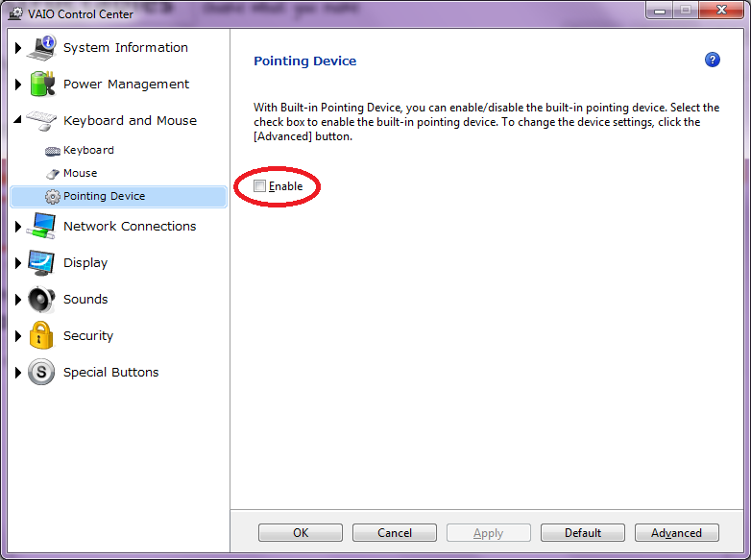Open help via blue question mark icon
The width and height of the screenshot is (751, 560).
(712, 61)
